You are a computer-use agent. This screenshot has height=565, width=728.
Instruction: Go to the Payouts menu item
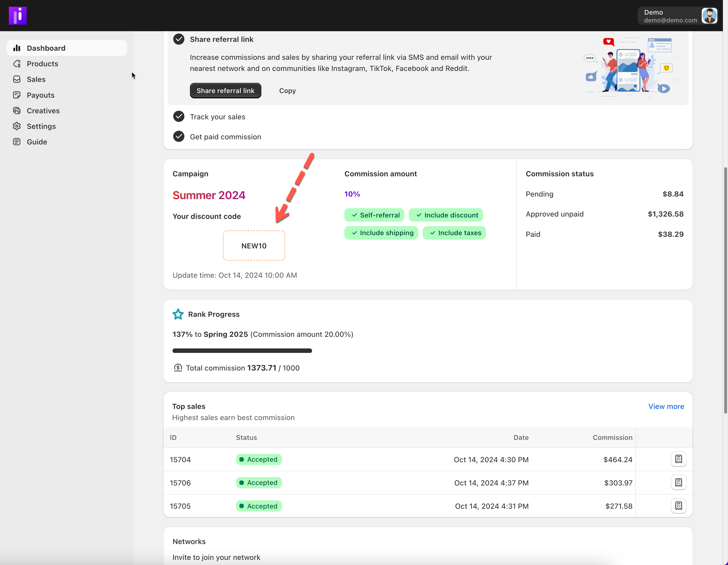click(40, 95)
